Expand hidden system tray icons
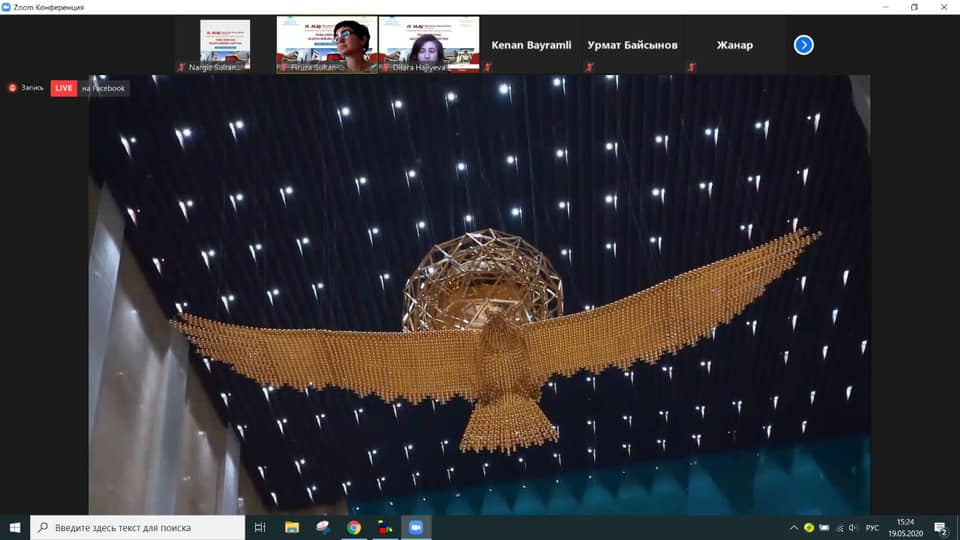 794,527
